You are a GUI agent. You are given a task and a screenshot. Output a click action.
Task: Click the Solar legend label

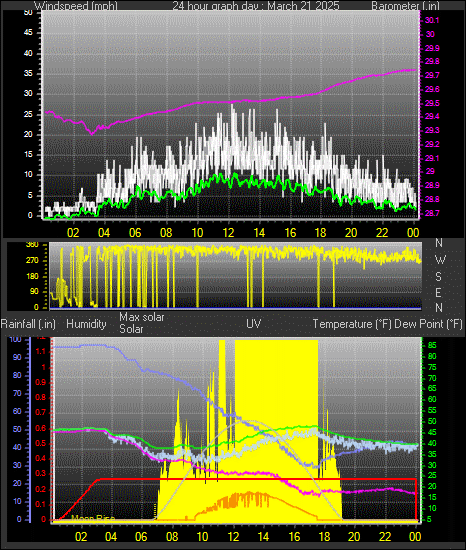coord(131,329)
